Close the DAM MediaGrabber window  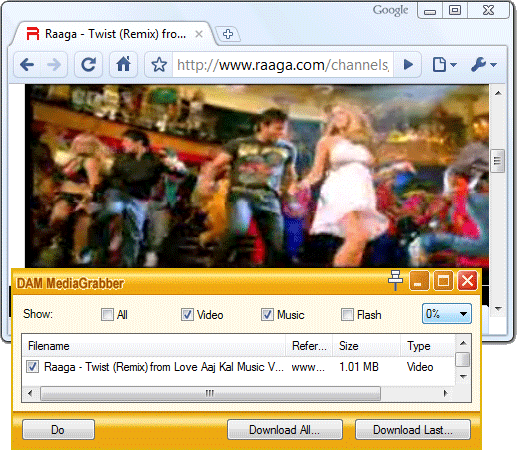coord(467,281)
